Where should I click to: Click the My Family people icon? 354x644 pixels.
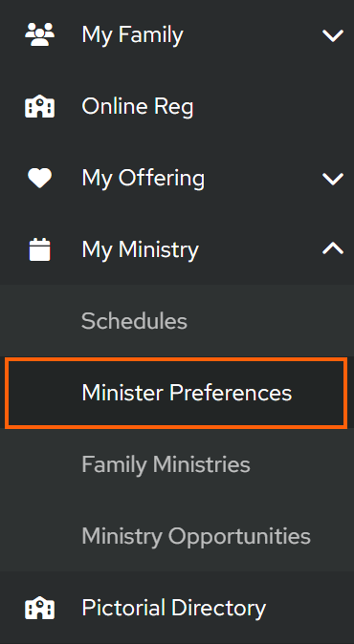point(39,34)
